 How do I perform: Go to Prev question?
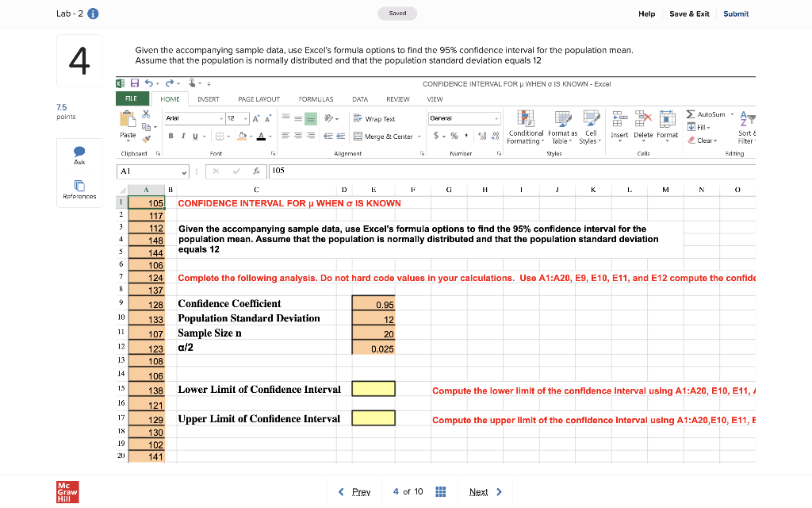click(x=354, y=492)
